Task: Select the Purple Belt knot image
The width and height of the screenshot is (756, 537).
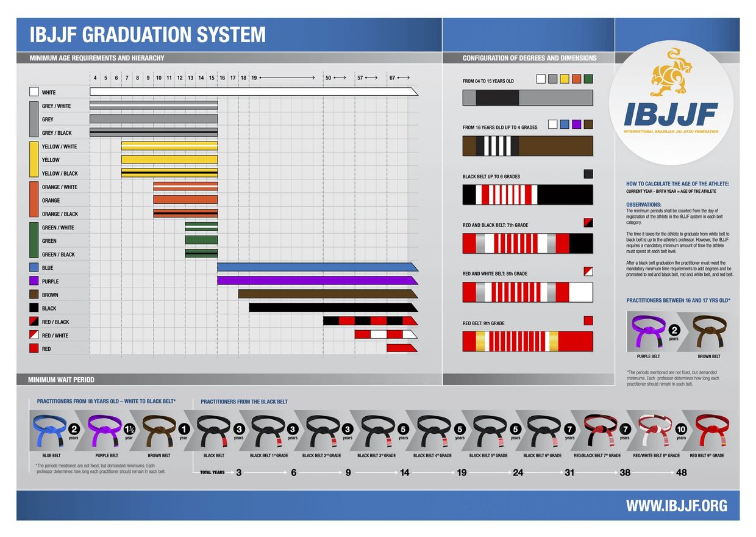Action: point(105,430)
